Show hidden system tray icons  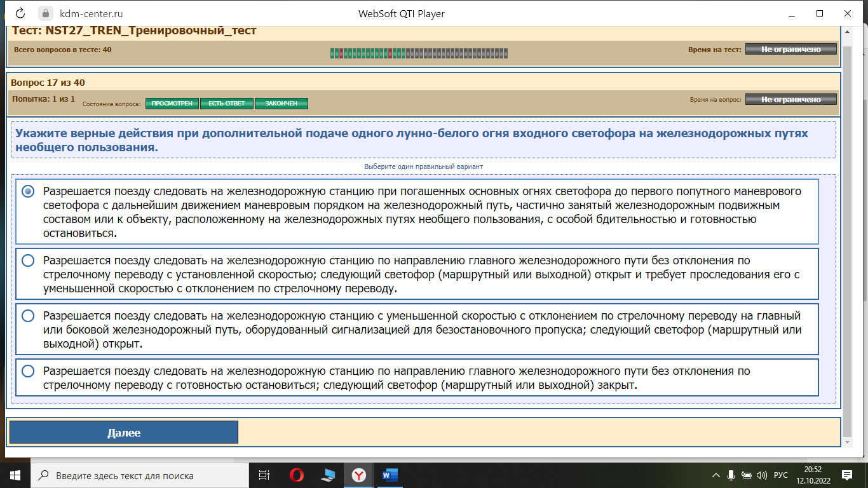(716, 475)
